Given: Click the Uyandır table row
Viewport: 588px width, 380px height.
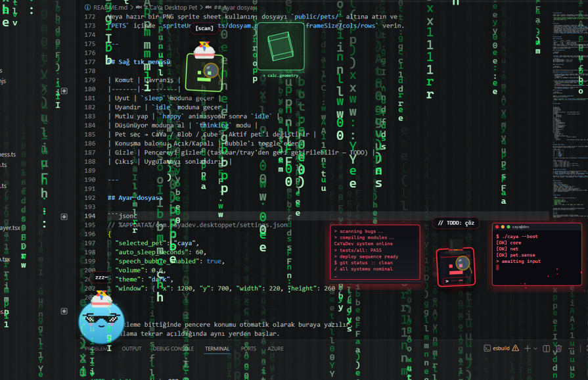Looking at the screenshot, I should coord(168,107).
